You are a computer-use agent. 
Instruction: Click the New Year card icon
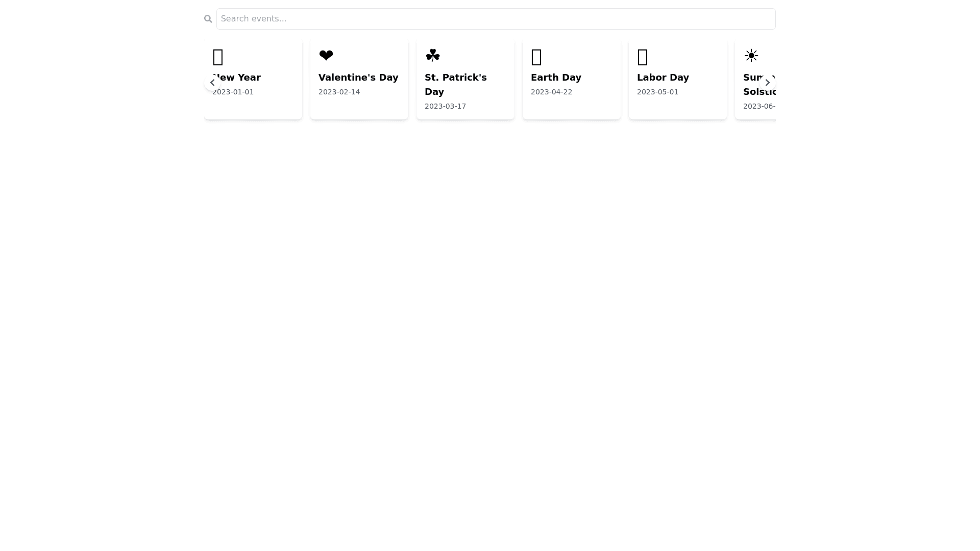pos(218,57)
